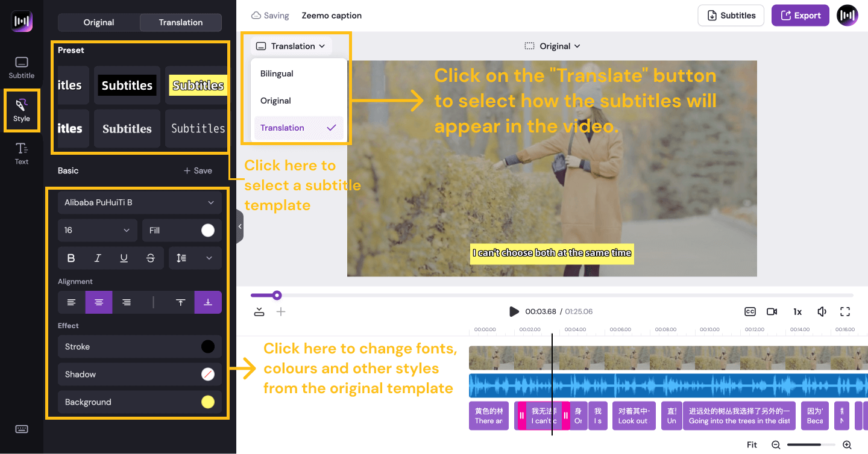Zoom in on the timeline
The image size is (868, 454).
[x=847, y=445]
